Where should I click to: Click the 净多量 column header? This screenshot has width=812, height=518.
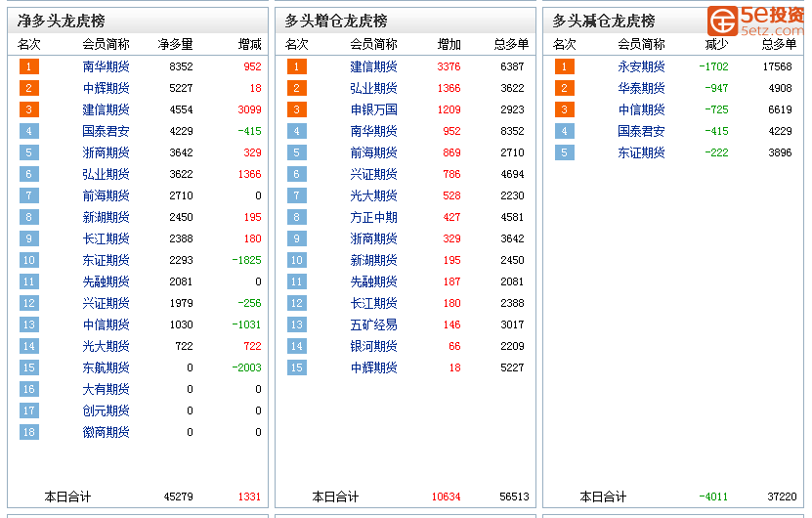176,45
